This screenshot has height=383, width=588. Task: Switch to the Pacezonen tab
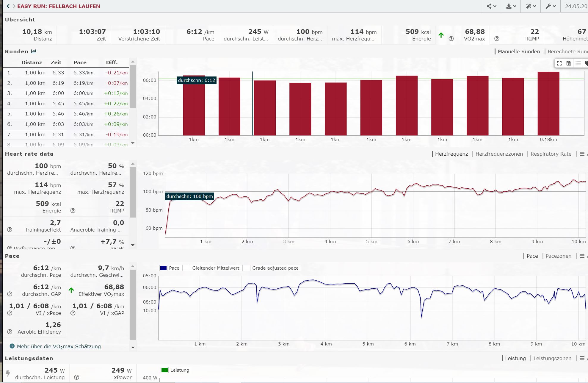(x=558, y=256)
